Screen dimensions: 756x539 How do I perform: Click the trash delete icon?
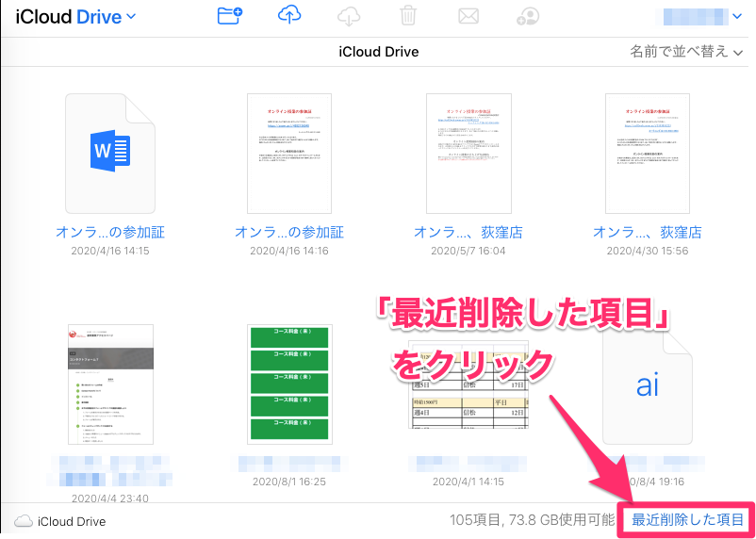pyautogui.click(x=407, y=16)
